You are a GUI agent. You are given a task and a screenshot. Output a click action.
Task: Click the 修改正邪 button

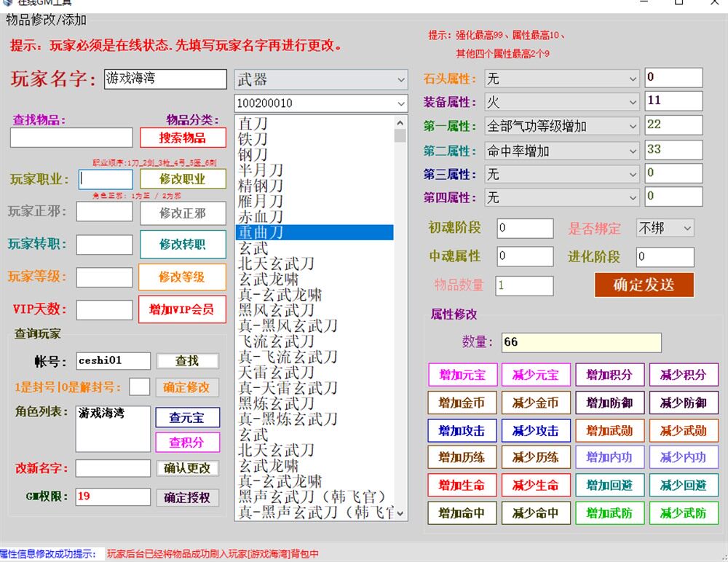[x=183, y=213]
